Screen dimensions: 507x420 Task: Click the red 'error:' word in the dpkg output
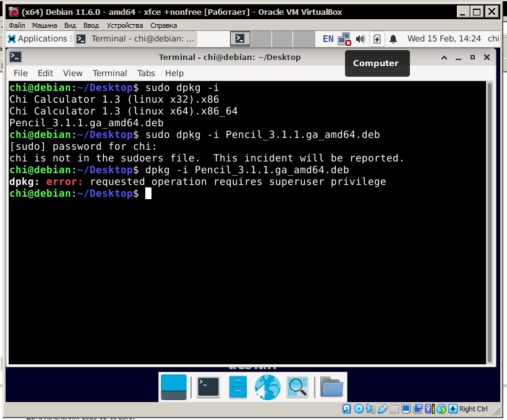tap(64, 182)
